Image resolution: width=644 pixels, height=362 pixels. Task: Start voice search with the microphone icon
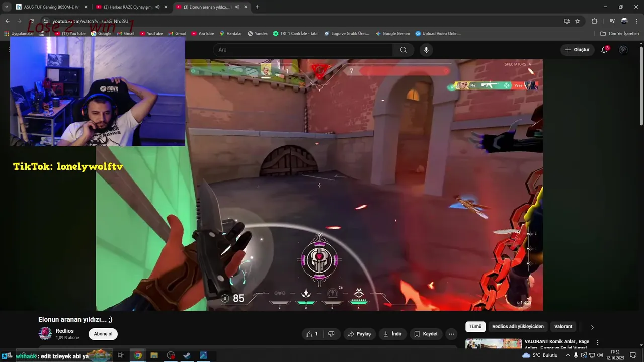[426, 50]
